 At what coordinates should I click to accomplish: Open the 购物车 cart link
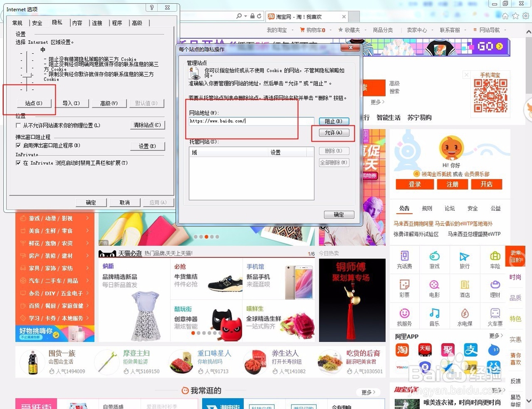tap(313, 30)
